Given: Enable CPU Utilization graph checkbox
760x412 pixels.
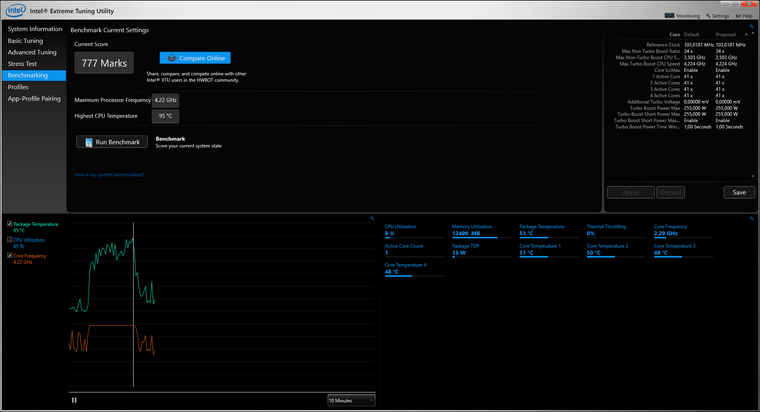Looking at the screenshot, I should 10,239.
